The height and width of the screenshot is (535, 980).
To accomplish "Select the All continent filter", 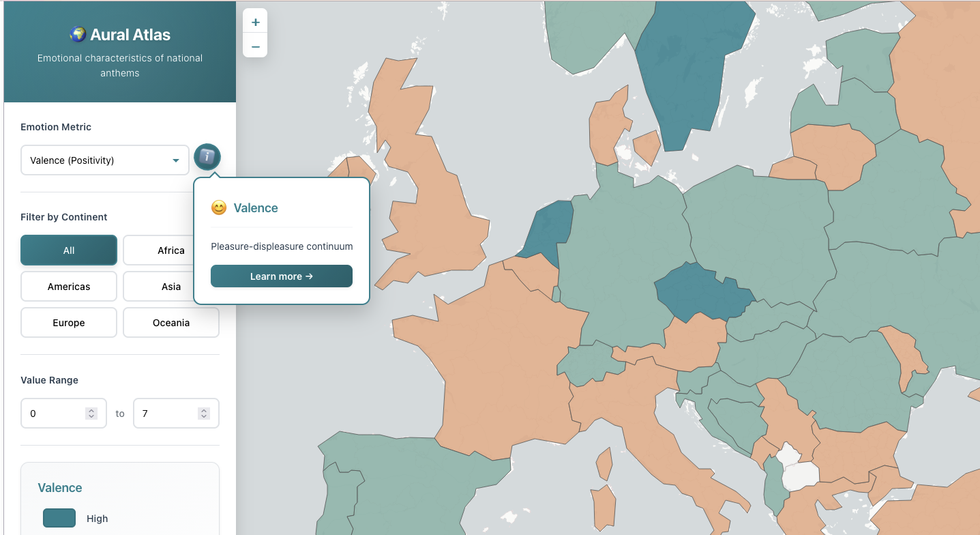I will tap(68, 250).
